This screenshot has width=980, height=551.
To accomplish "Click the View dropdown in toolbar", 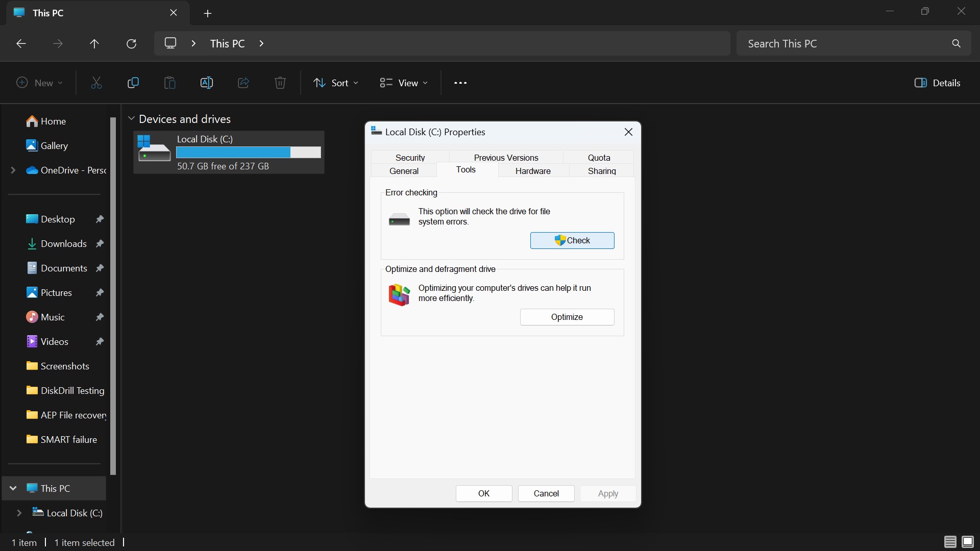I will coord(404,82).
